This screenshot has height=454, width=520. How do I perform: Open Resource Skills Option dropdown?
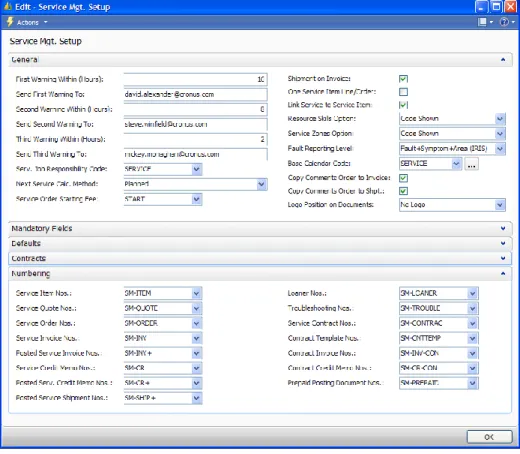(x=500, y=119)
